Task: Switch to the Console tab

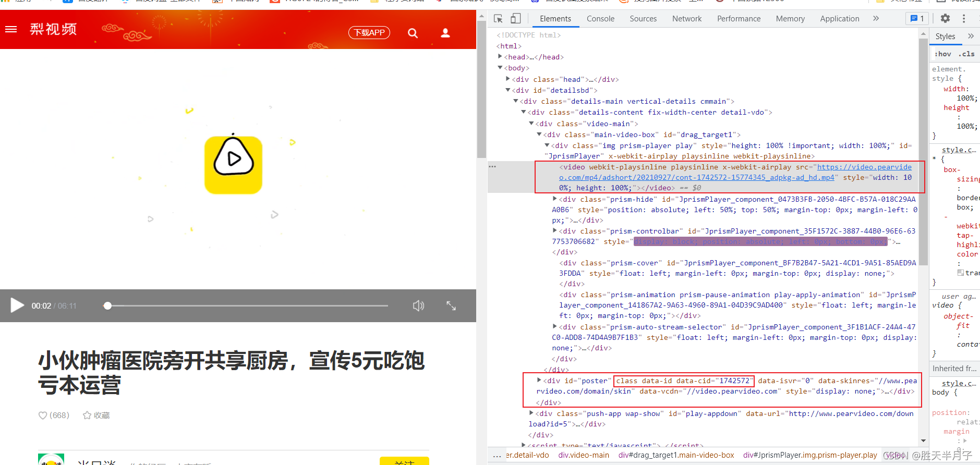Action: point(600,19)
